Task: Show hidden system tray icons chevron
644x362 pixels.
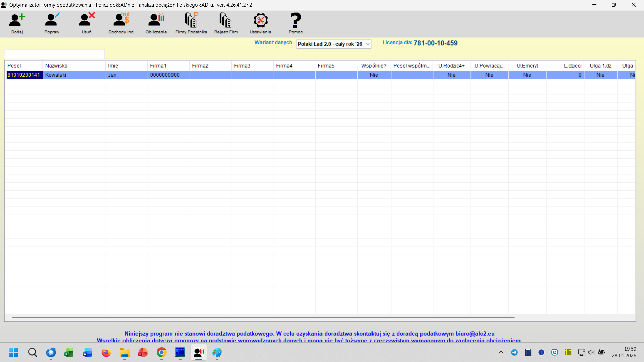Action: (501, 352)
